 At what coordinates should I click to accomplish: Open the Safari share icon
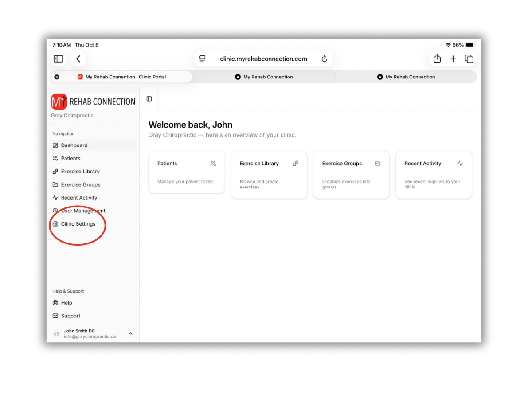tap(437, 59)
